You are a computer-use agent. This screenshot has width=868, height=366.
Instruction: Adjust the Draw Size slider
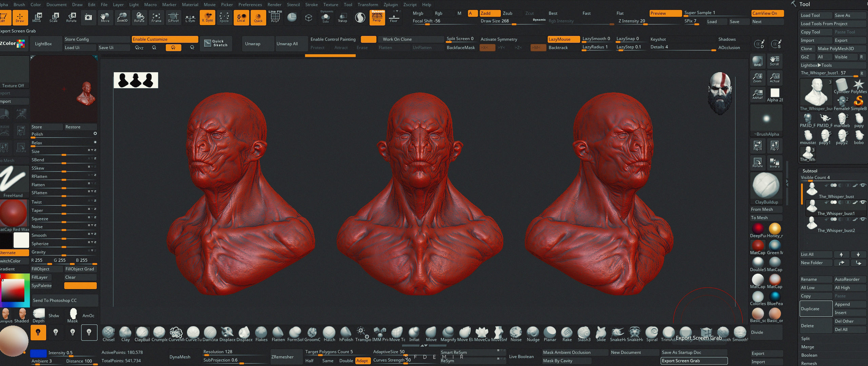point(513,21)
